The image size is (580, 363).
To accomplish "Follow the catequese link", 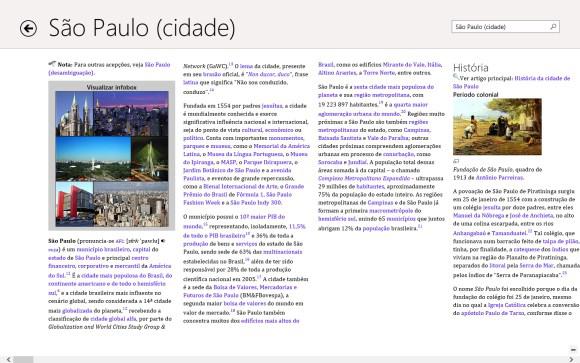I will point(526,249).
